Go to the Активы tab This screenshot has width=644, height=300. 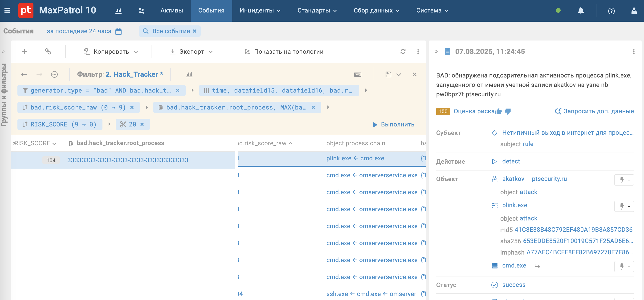coord(172,11)
